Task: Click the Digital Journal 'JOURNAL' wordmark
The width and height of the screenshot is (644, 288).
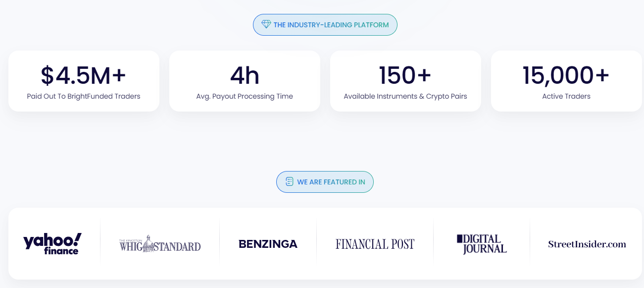Action: [485, 249]
